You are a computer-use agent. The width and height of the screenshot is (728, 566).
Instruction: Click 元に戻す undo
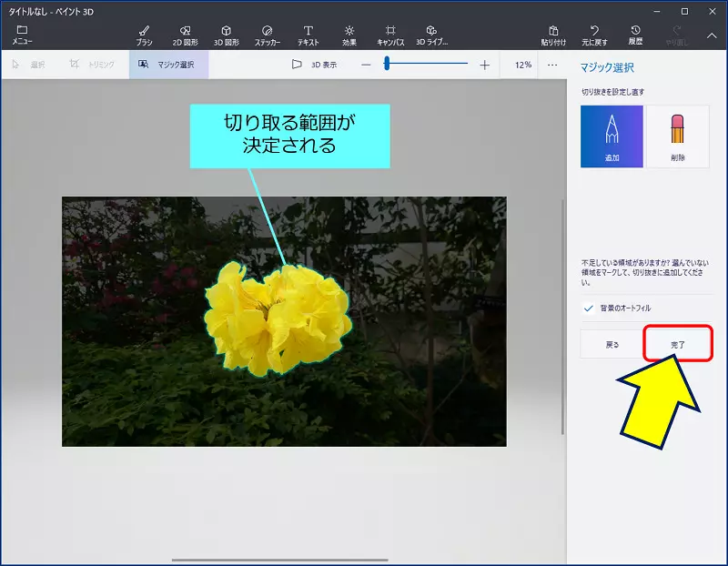pos(594,35)
